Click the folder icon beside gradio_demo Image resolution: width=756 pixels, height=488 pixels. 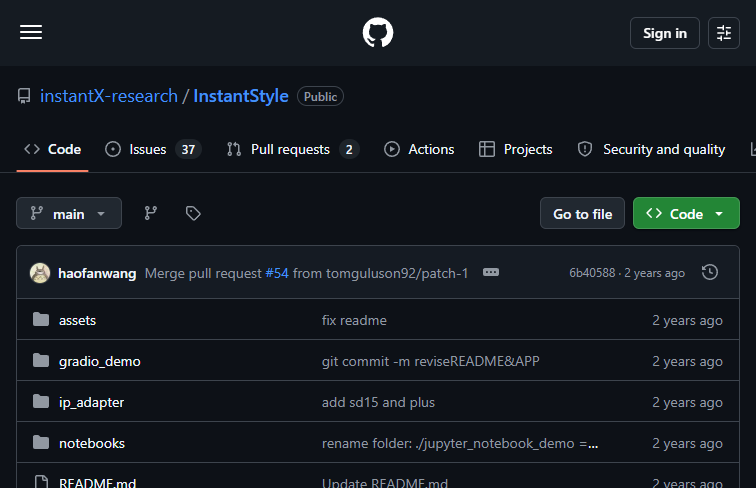41,360
